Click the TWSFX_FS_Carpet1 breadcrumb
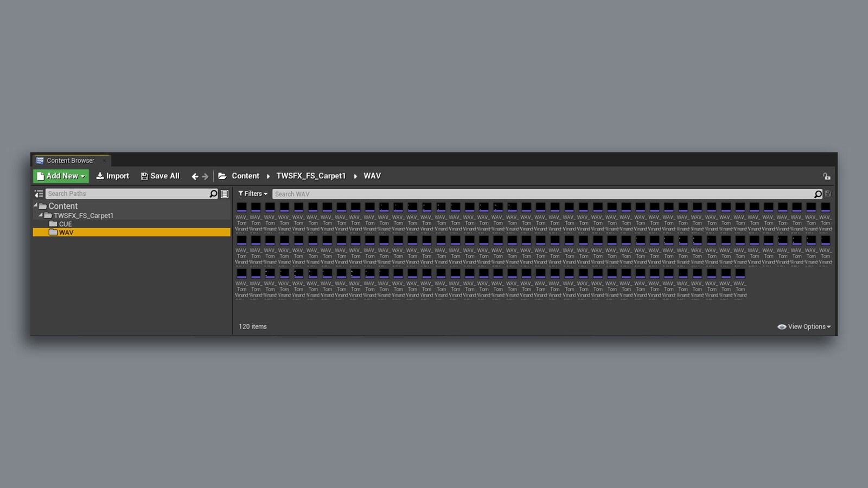This screenshot has width=868, height=488. (x=311, y=176)
